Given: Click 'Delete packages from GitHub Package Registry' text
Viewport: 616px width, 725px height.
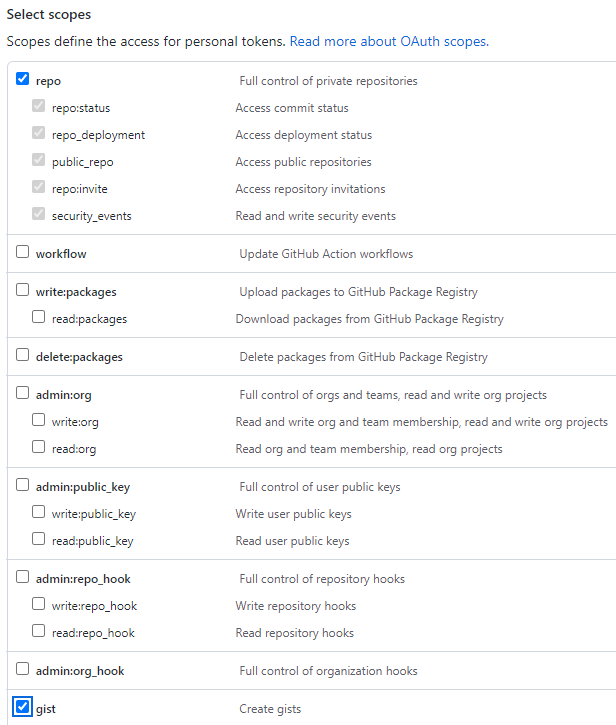Looking at the screenshot, I should point(363,357).
